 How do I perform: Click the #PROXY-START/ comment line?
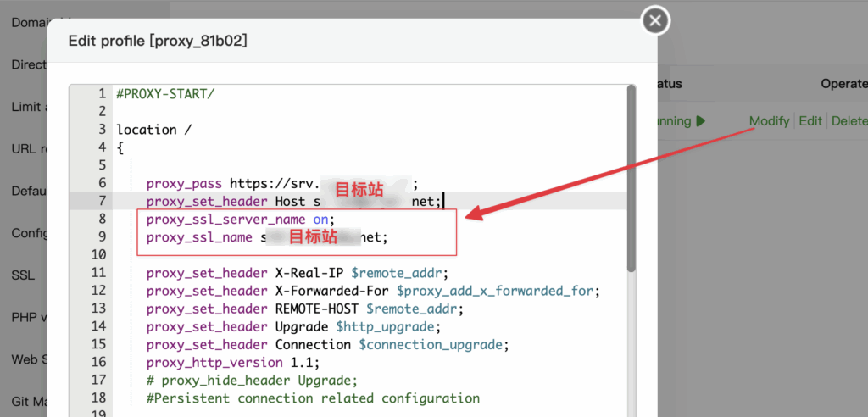[x=165, y=94]
